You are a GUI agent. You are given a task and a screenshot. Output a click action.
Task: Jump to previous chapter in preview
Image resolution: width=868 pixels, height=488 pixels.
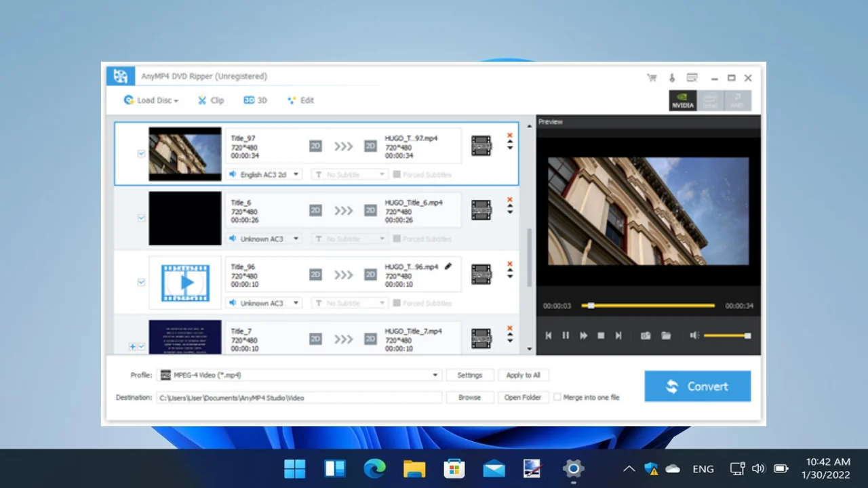coord(548,335)
